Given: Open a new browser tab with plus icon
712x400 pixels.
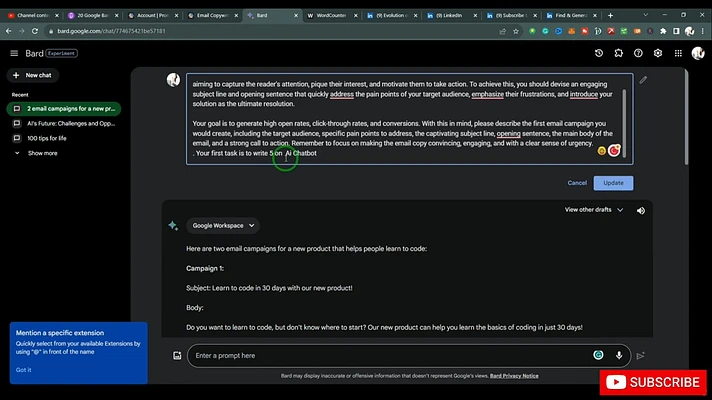Looking at the screenshot, I should click(610, 15).
